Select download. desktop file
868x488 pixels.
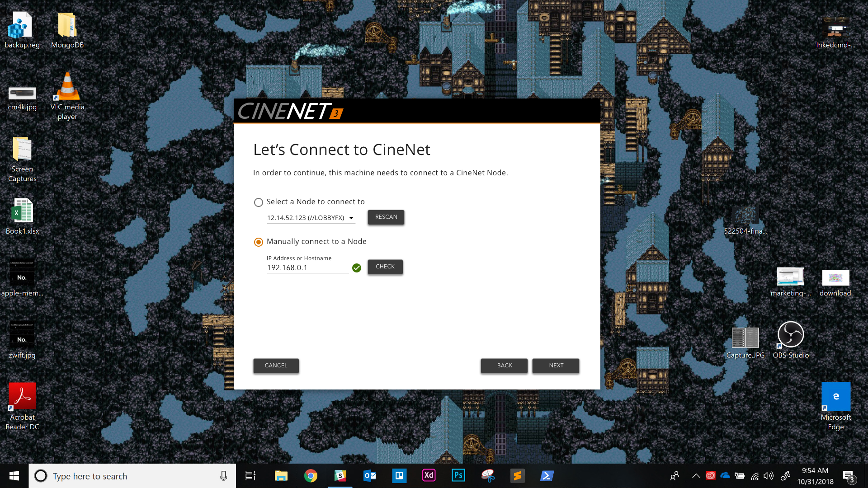click(835, 283)
